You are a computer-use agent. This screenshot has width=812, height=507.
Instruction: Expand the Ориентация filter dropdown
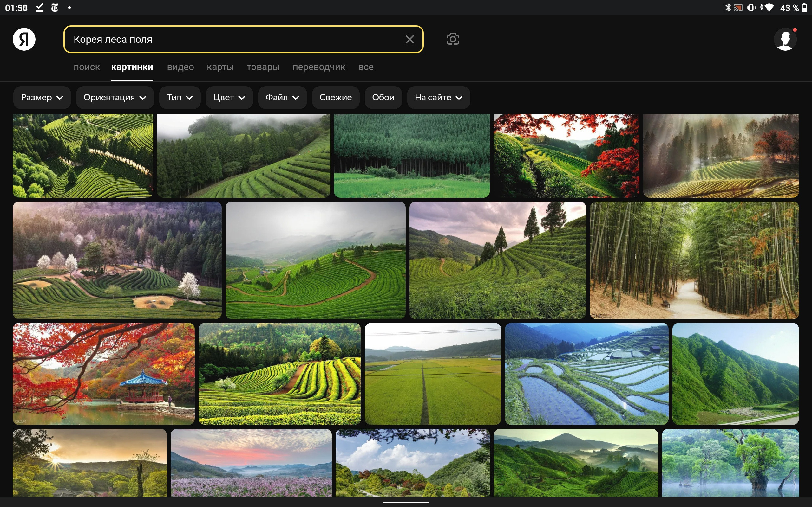115,98
